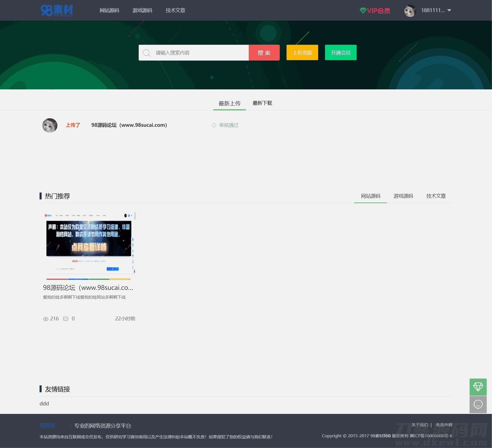Click the cat avatar in top navigation
Viewport: 492px width, 448px height.
[x=410, y=11]
